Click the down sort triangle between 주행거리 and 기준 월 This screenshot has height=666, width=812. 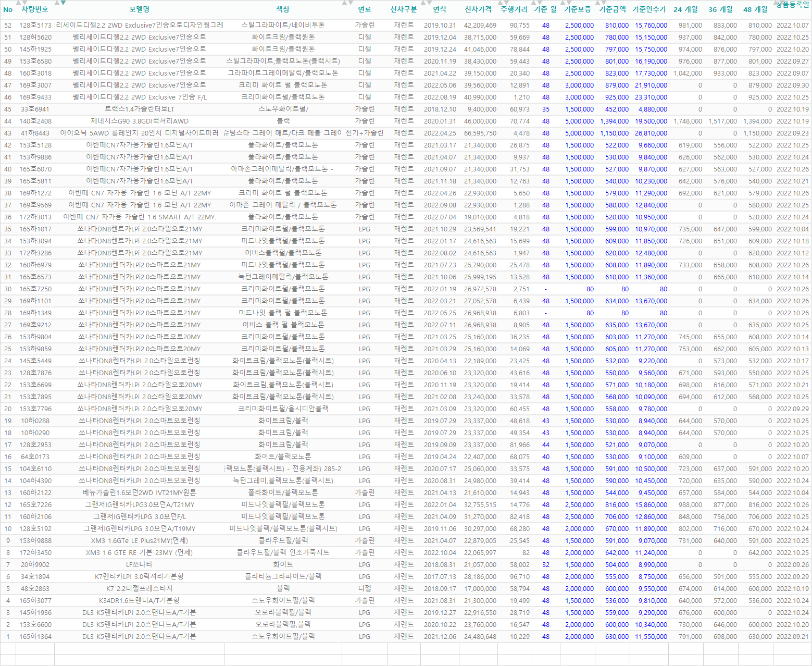(x=540, y=3)
